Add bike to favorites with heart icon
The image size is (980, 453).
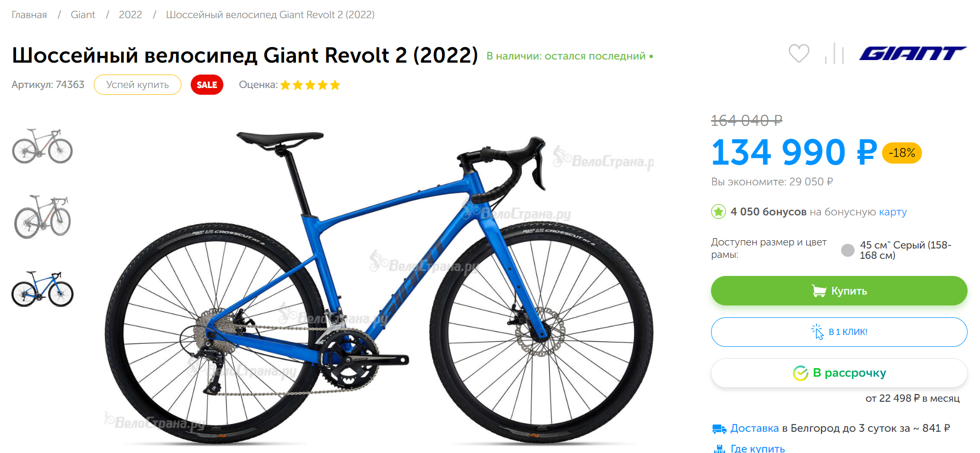coord(799,53)
